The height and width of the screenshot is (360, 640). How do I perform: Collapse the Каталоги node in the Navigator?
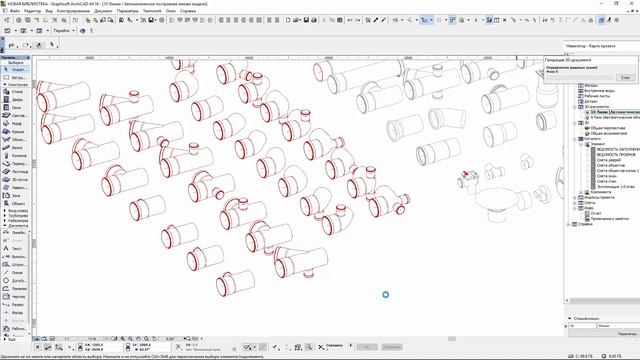click(575, 139)
